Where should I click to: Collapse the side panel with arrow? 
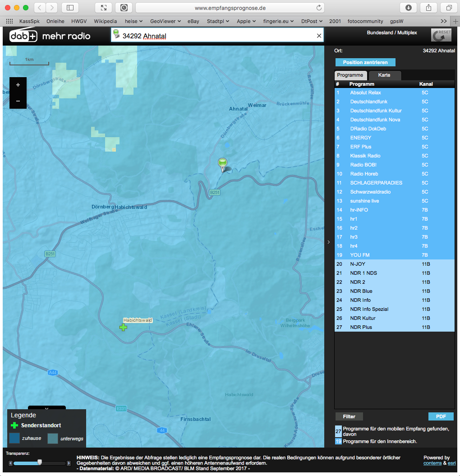(329, 242)
